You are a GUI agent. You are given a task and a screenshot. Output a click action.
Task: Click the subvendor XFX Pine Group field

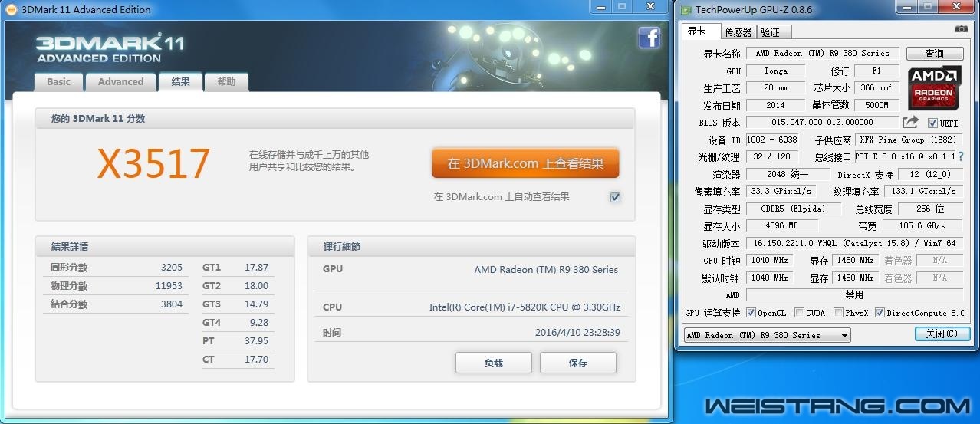(909, 140)
